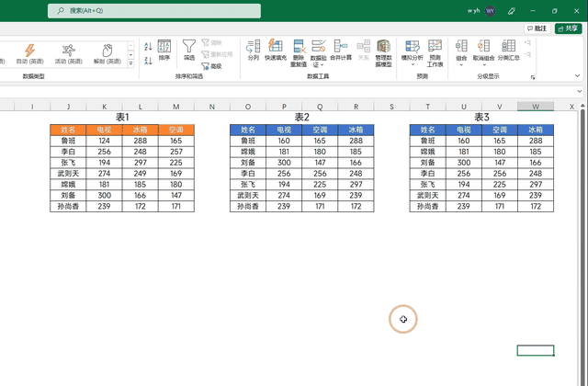Viewport: 588px width, 386px height.
Task: Open the 分列 text-to-columns tool
Action: tap(254, 51)
